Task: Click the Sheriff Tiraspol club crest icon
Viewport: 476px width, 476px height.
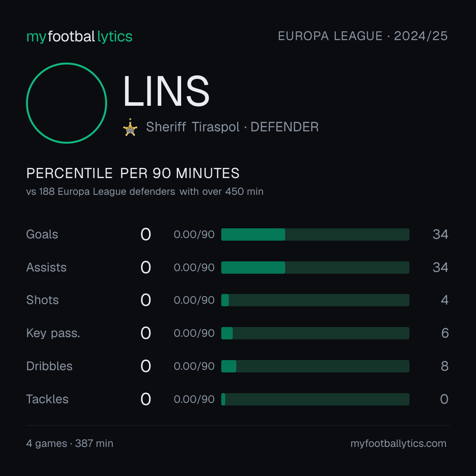Action: coord(130,127)
